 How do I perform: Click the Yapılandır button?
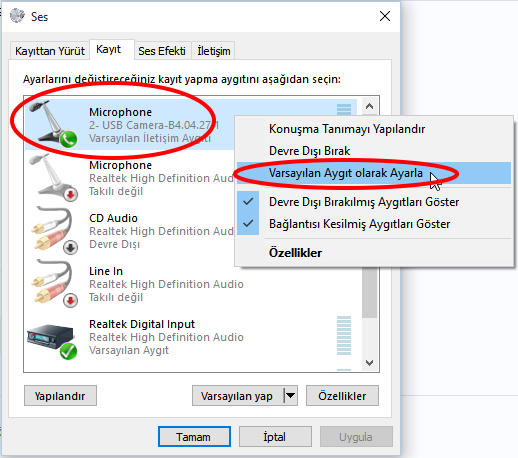tap(60, 396)
